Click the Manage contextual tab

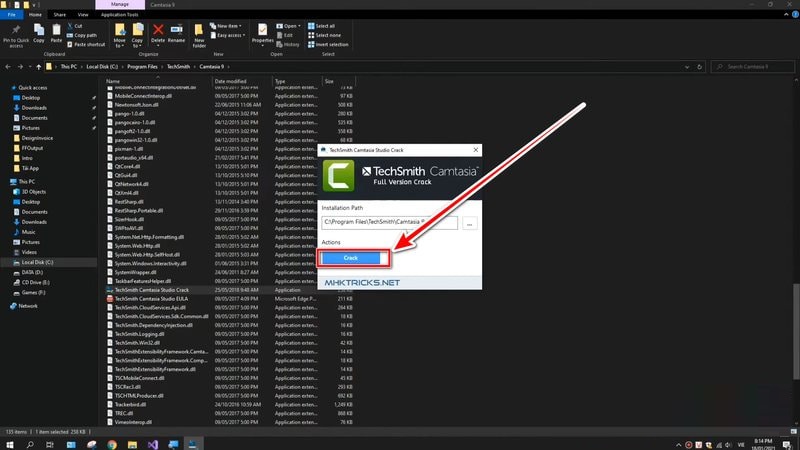coord(120,5)
